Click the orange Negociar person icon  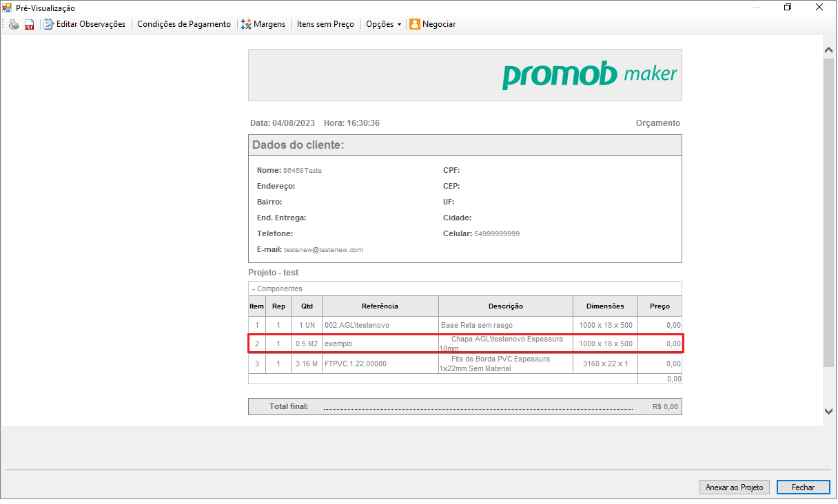point(415,24)
